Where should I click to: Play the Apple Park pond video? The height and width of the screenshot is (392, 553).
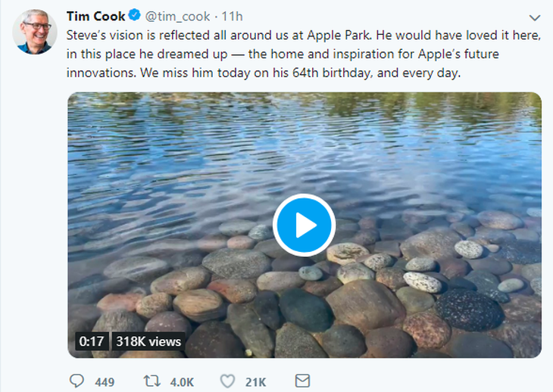(304, 225)
